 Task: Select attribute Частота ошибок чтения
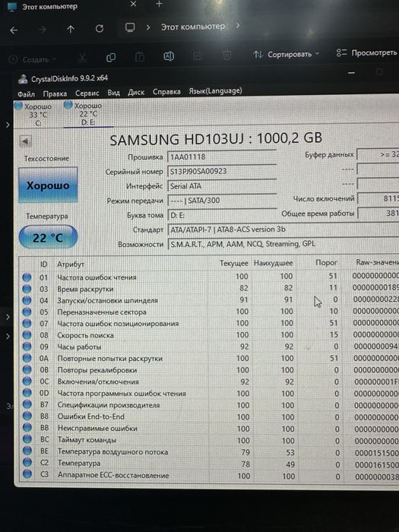pyautogui.click(x=97, y=277)
